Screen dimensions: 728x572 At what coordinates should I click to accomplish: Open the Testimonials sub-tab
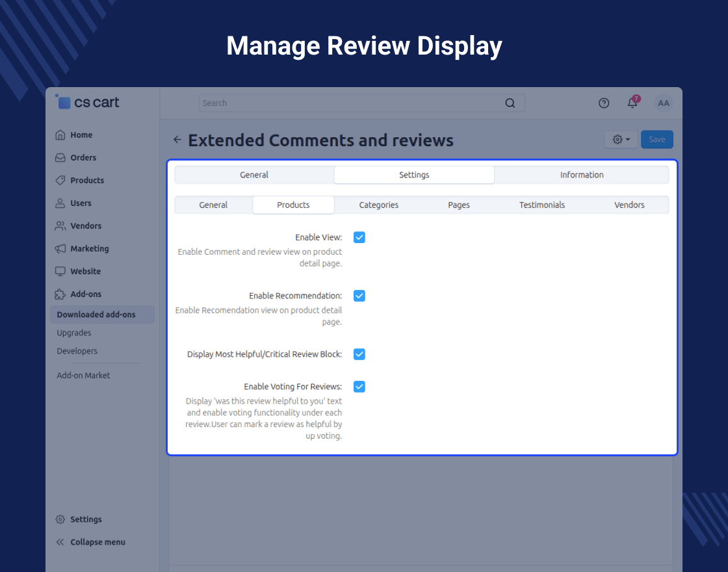542,205
